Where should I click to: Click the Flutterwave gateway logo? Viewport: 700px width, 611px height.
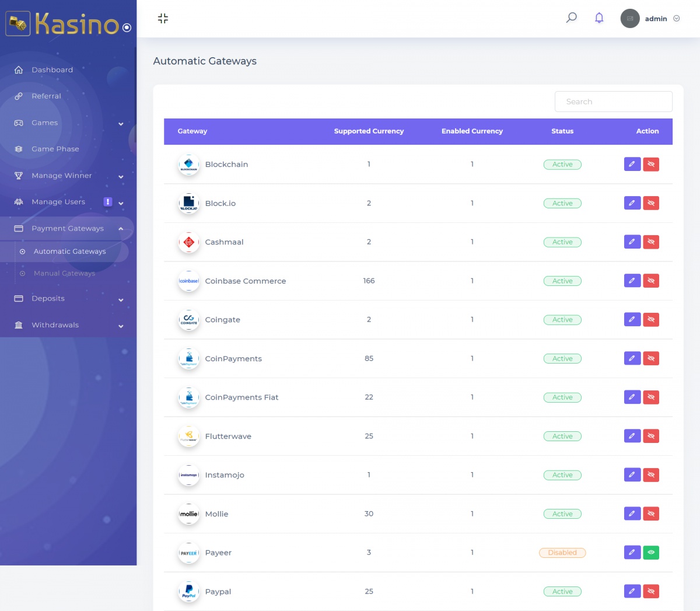(188, 437)
